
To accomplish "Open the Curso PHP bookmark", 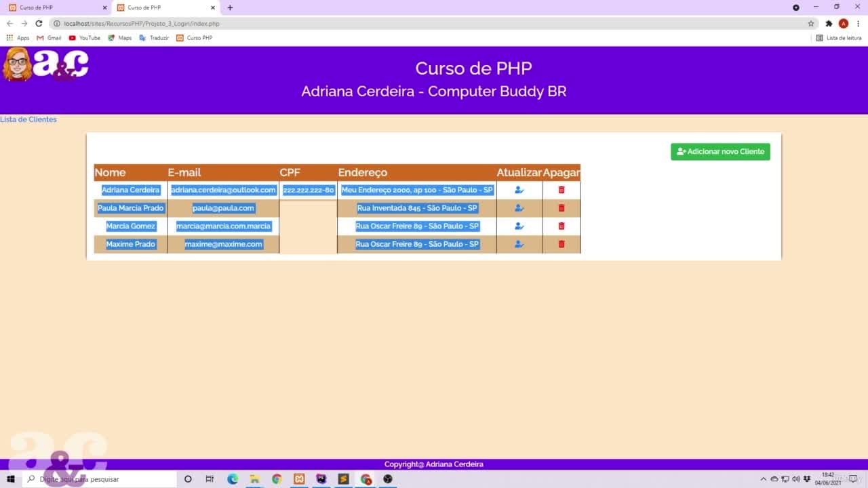I will click(195, 38).
